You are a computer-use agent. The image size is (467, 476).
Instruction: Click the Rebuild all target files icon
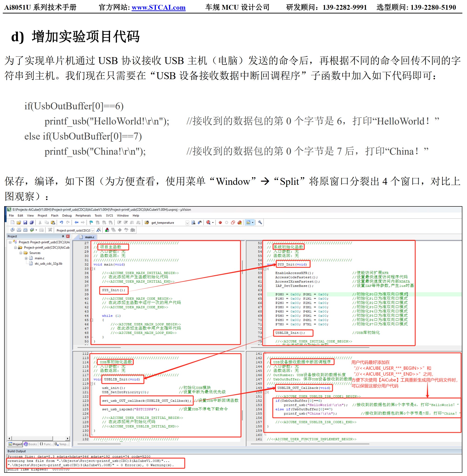pyautogui.click(x=25, y=230)
